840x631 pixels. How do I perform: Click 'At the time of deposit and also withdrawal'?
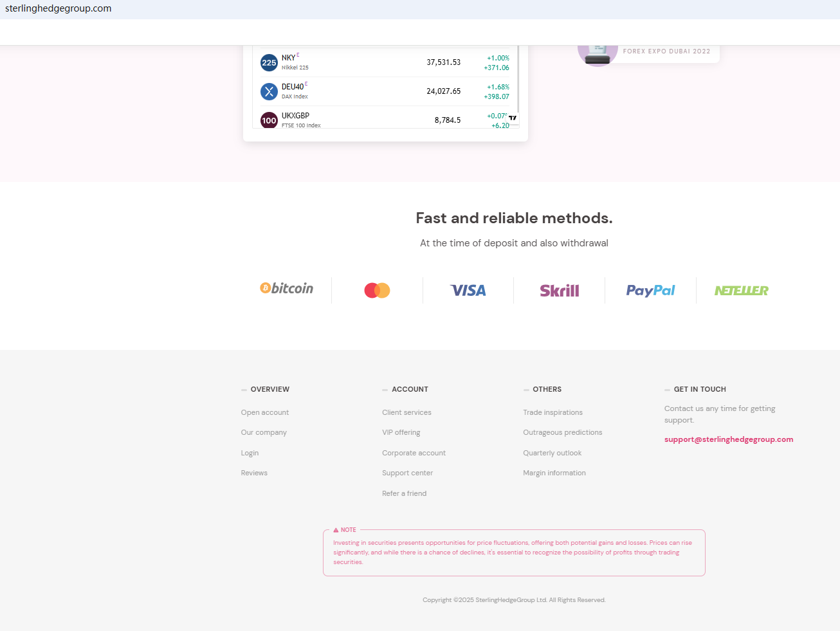tap(514, 243)
